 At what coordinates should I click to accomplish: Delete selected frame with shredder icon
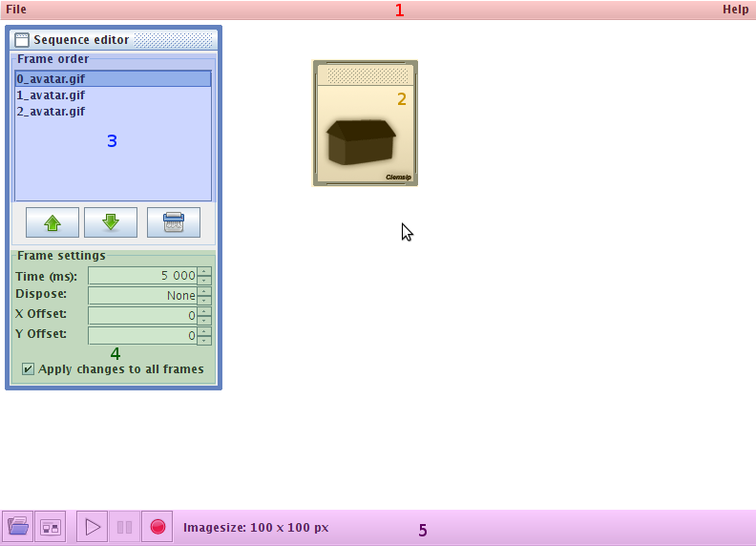174,222
